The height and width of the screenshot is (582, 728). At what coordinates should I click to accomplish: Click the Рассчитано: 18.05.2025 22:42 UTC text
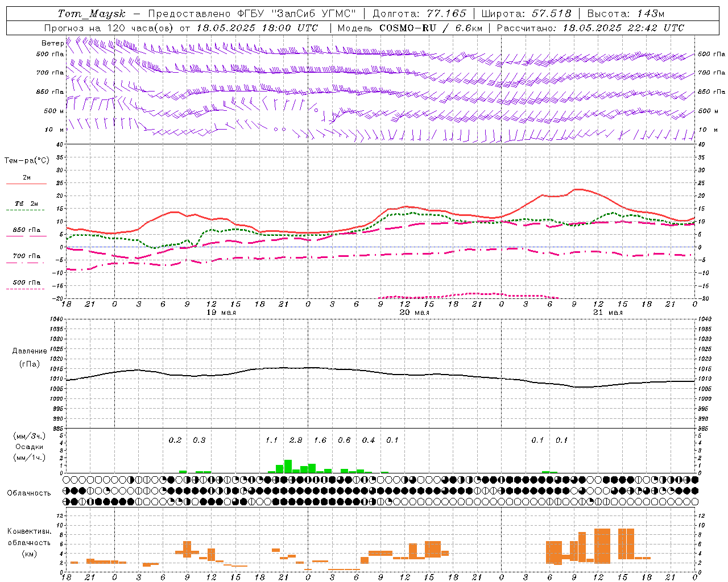click(x=590, y=28)
